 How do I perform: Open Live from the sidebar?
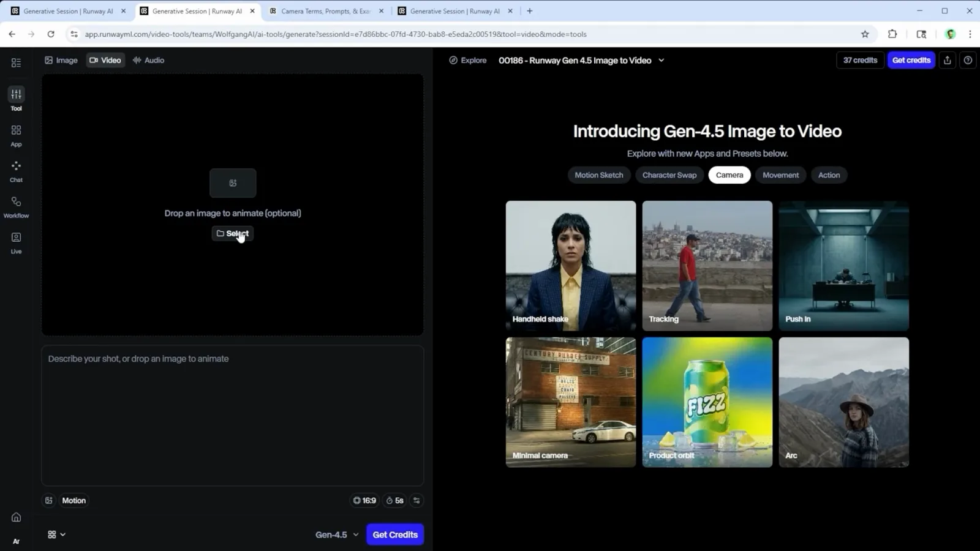[x=16, y=243]
